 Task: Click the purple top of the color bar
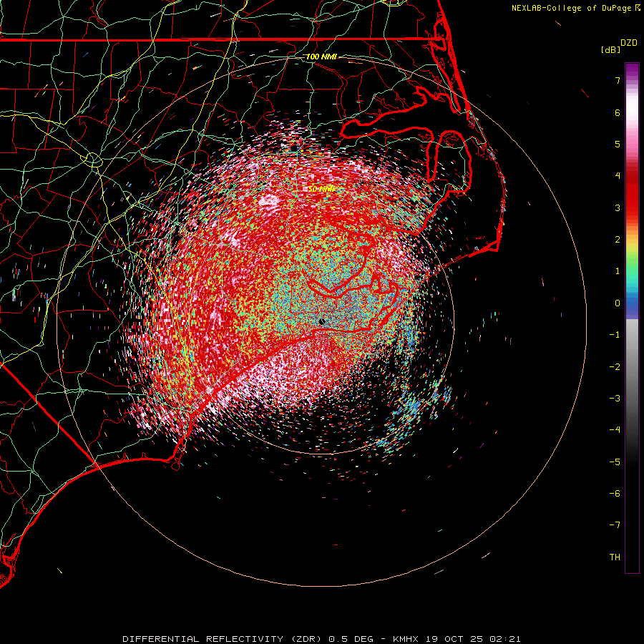point(632,70)
